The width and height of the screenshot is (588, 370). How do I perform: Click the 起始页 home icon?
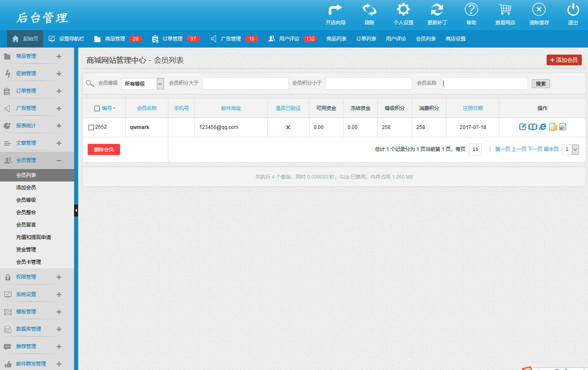pyautogui.click(x=15, y=39)
